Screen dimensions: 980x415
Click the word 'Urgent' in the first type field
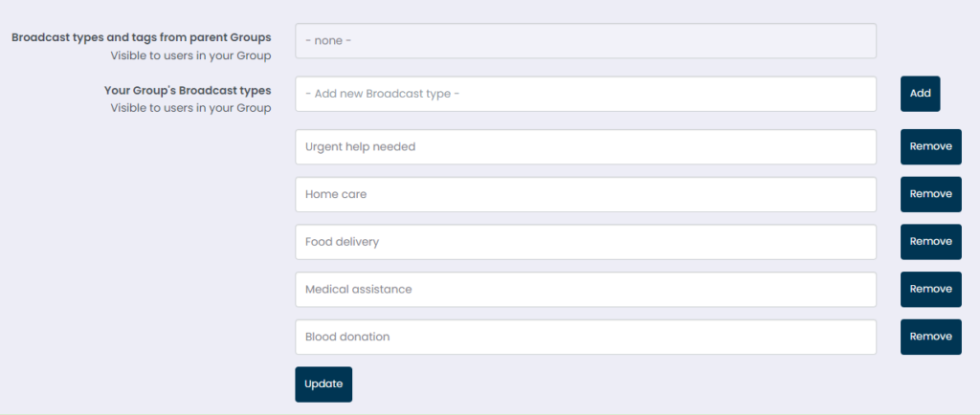click(323, 147)
